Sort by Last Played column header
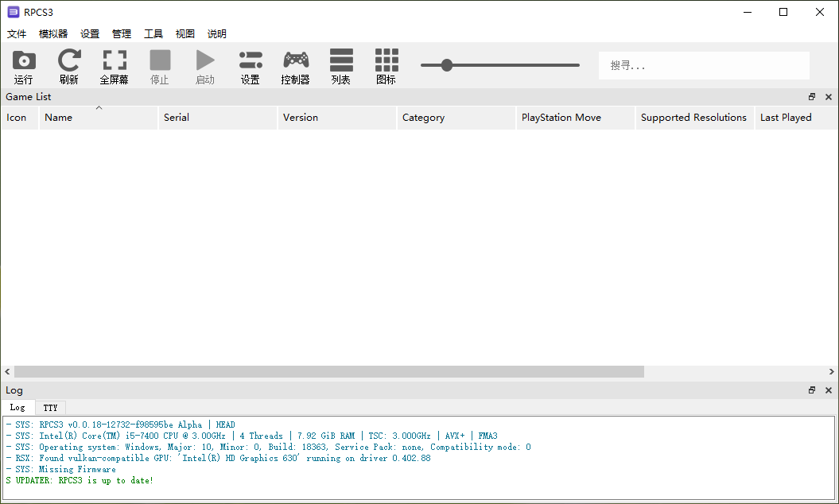The image size is (839, 504). (x=797, y=118)
